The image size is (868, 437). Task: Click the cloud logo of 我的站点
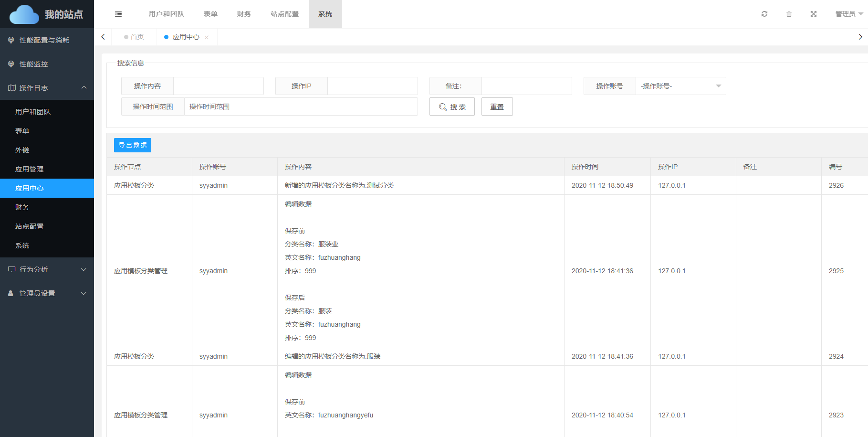pos(24,14)
